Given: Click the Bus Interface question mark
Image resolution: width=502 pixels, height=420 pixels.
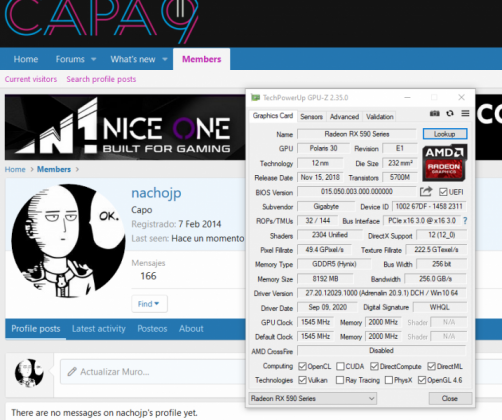Looking at the screenshot, I should [x=465, y=221].
